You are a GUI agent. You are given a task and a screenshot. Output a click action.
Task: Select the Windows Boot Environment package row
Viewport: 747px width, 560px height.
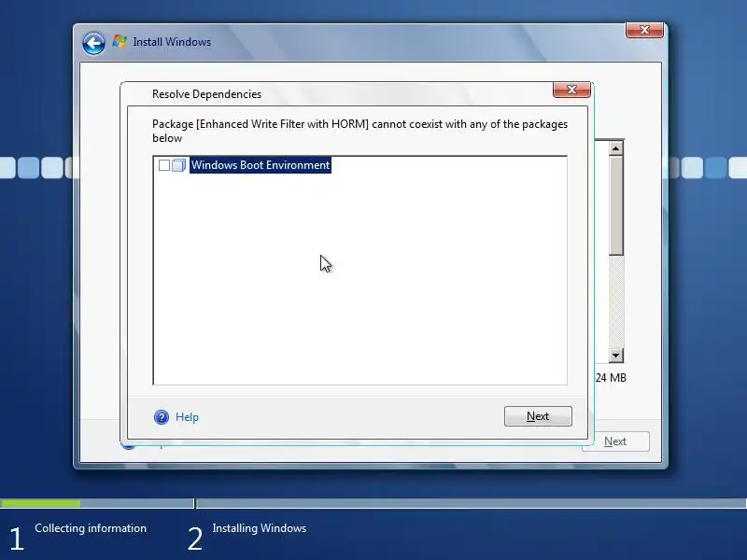click(261, 165)
